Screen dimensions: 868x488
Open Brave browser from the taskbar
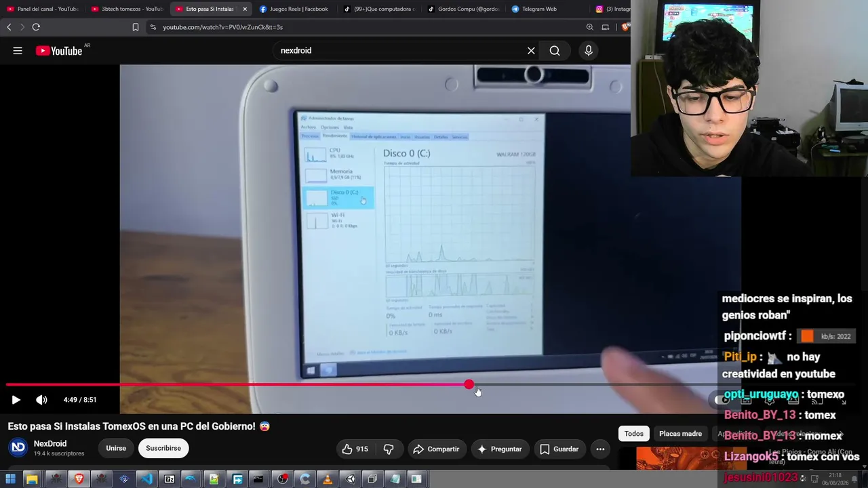point(79,479)
